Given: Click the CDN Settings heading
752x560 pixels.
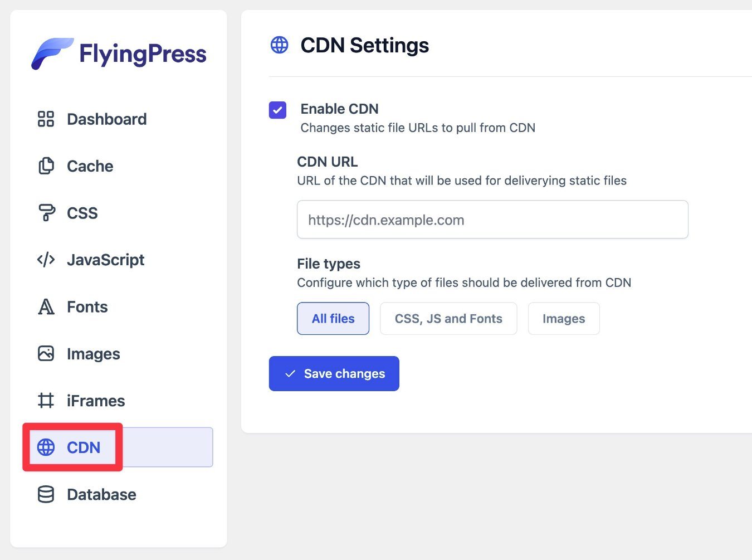Looking at the screenshot, I should 365,45.
